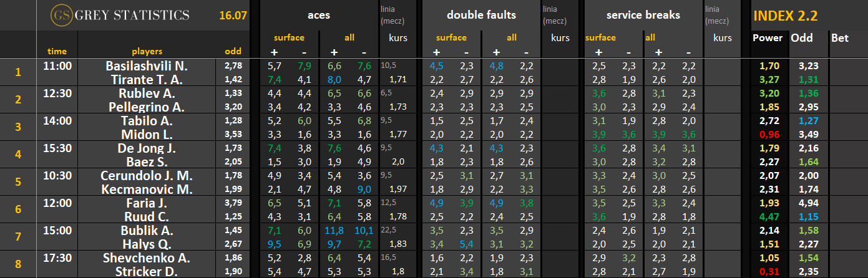Click the Midon L. player cell
868x278 pixels.
pos(147,134)
